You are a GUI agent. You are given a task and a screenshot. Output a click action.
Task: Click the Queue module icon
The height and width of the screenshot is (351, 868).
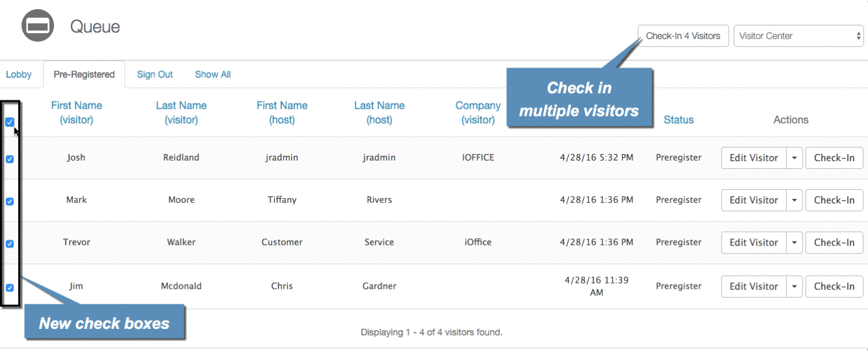[38, 26]
